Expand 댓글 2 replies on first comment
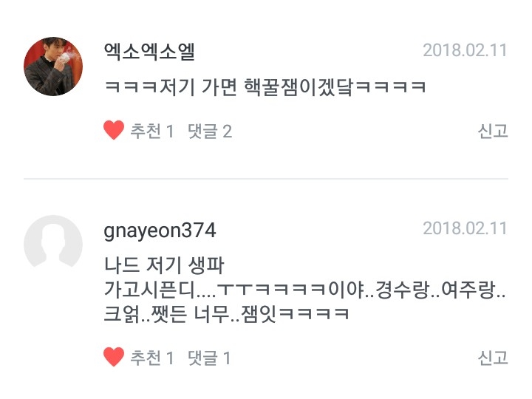Screen dimensions: 532x399 click(x=210, y=131)
